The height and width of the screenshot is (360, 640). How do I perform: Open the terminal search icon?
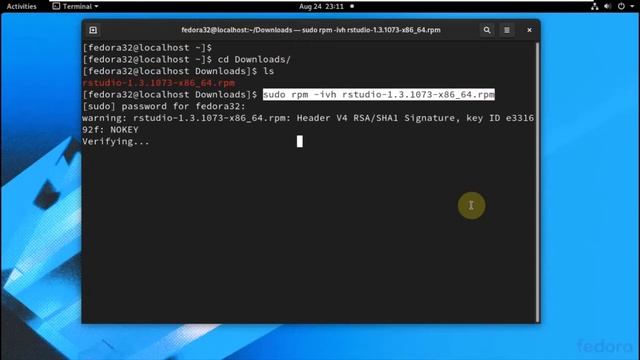(x=487, y=30)
